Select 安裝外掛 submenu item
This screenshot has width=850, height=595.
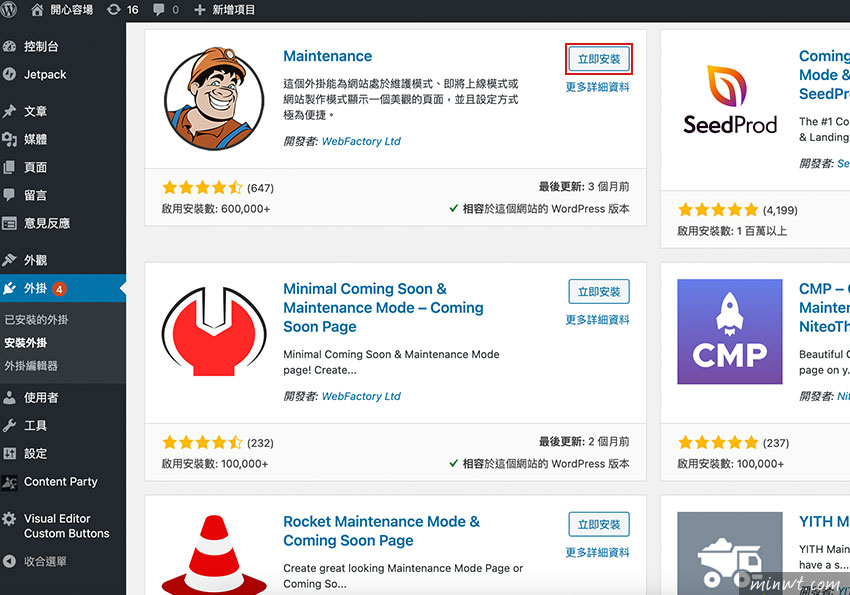point(26,343)
